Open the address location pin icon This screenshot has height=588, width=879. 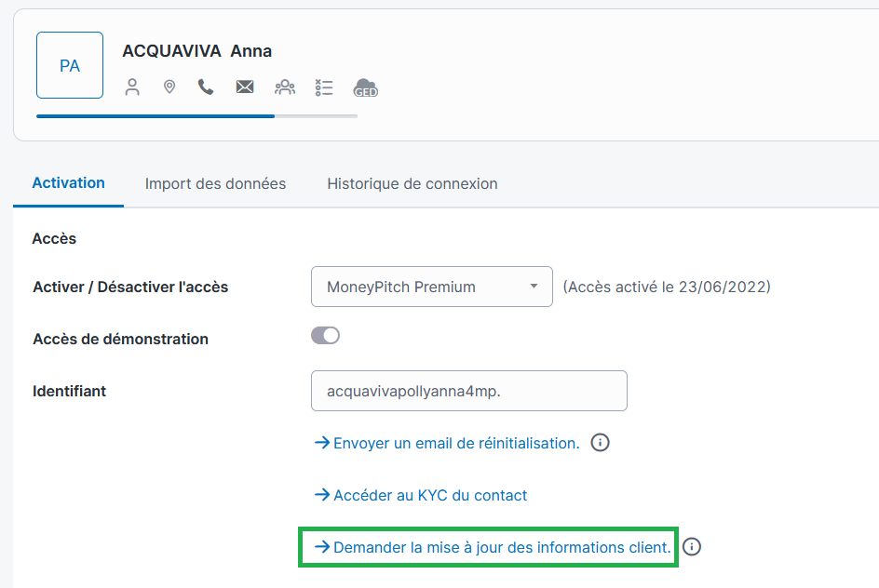pyautogui.click(x=169, y=87)
